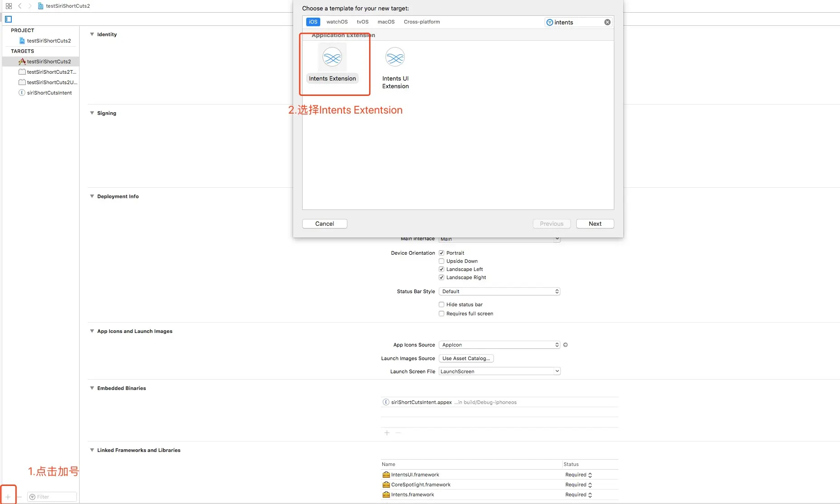Screen dimensions: 840x504
Task: Enable Upside Down orientation
Action: click(x=441, y=261)
